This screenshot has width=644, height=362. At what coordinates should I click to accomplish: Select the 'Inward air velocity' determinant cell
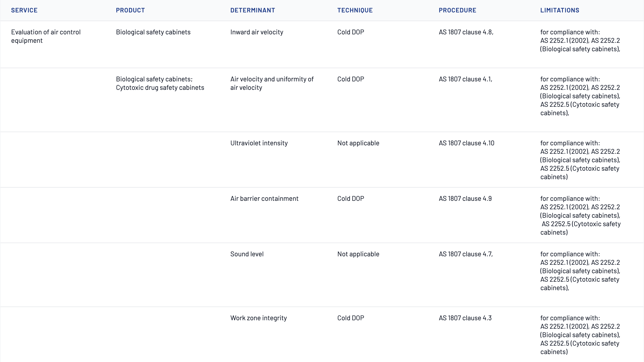[257, 32]
